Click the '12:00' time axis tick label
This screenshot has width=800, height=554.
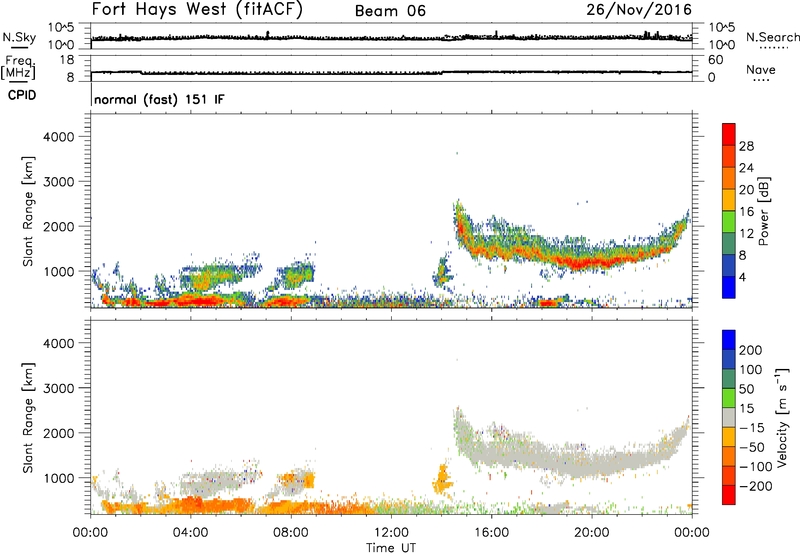point(391,533)
